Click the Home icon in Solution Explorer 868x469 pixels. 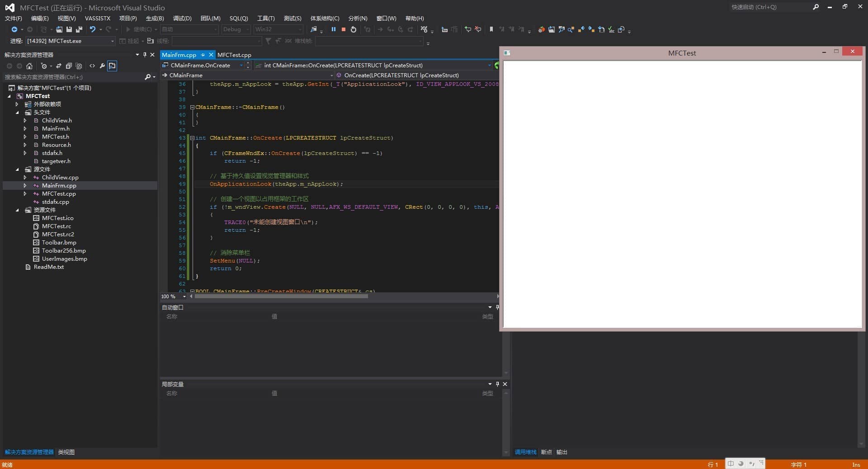pyautogui.click(x=29, y=66)
